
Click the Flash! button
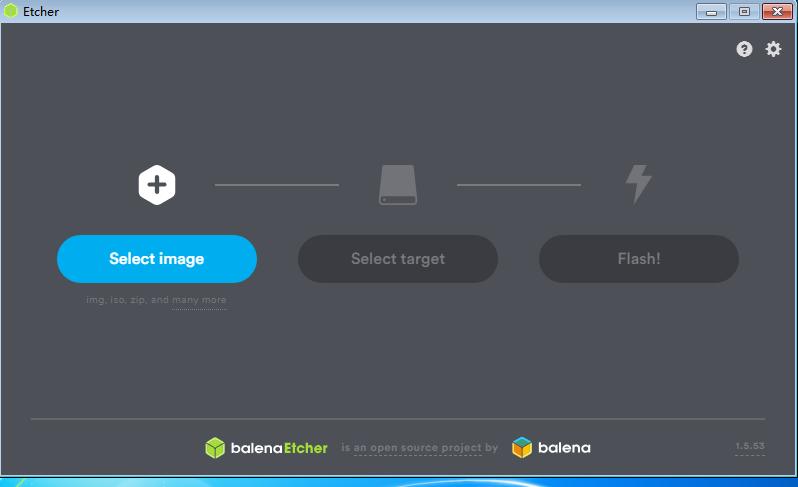click(639, 259)
